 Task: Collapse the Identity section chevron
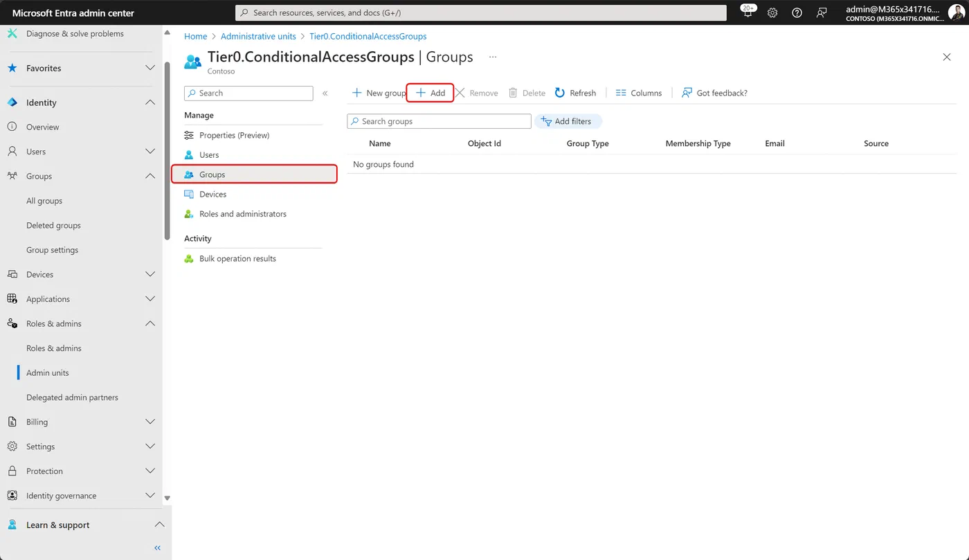(150, 102)
